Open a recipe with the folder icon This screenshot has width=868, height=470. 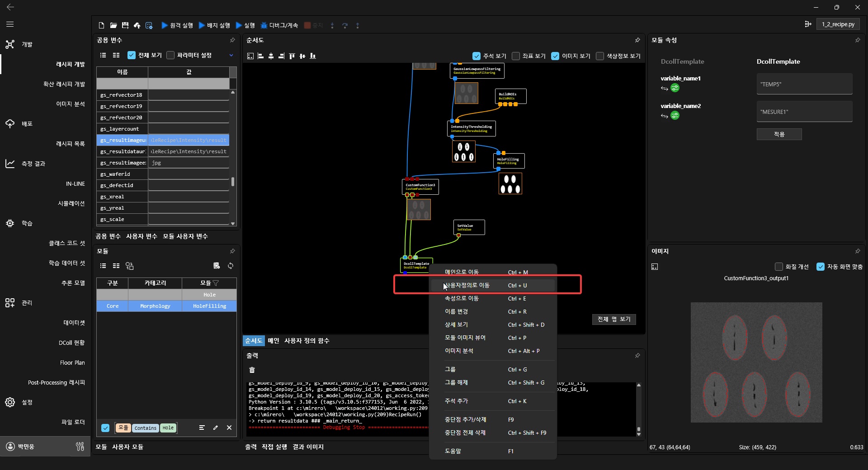pyautogui.click(x=113, y=25)
